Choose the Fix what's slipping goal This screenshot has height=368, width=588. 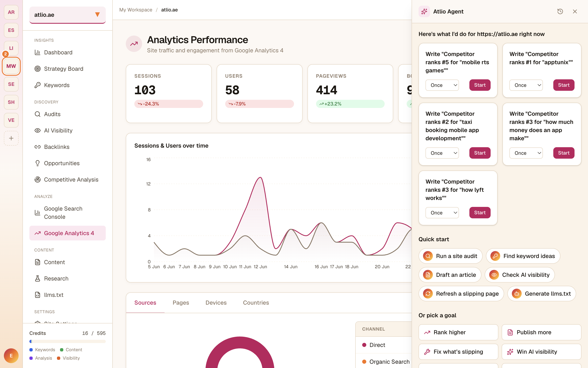click(x=458, y=352)
